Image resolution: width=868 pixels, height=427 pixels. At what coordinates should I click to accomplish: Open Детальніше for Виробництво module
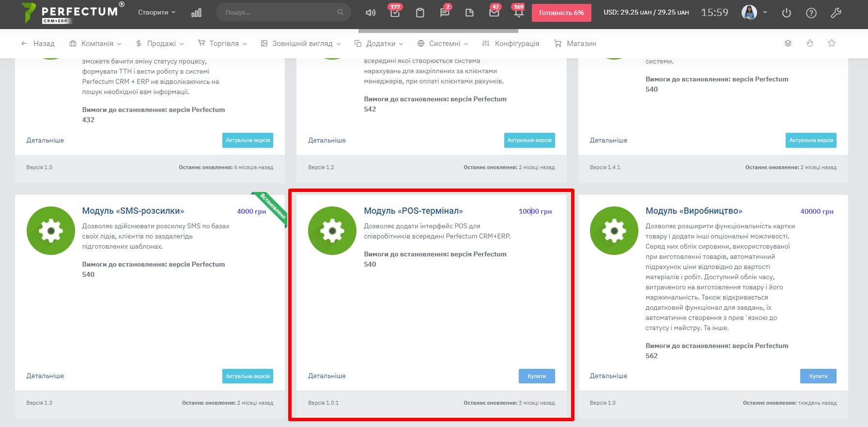point(608,376)
